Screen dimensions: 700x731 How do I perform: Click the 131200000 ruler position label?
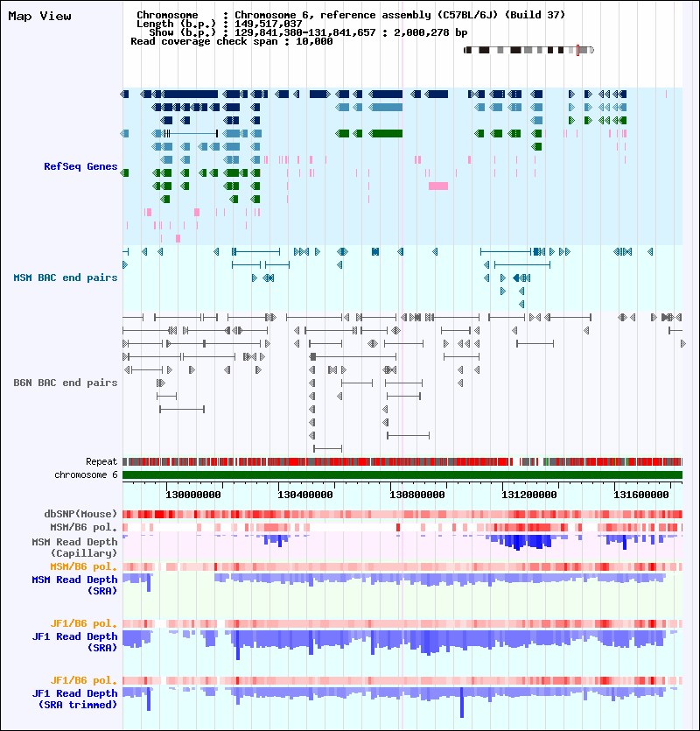529,496
